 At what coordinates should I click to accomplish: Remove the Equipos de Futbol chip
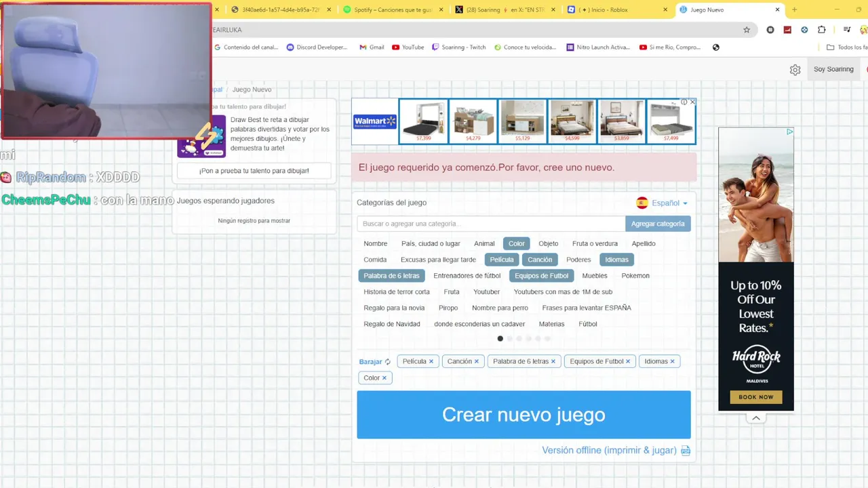point(627,361)
